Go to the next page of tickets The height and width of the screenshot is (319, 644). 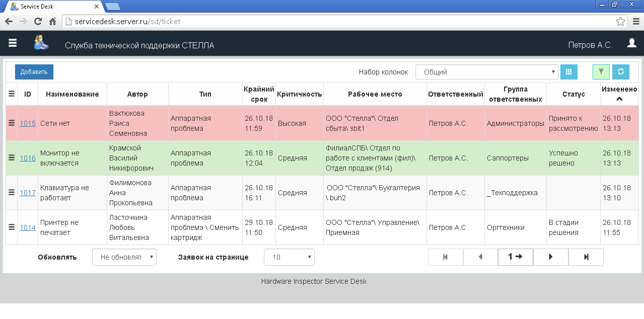[550, 257]
